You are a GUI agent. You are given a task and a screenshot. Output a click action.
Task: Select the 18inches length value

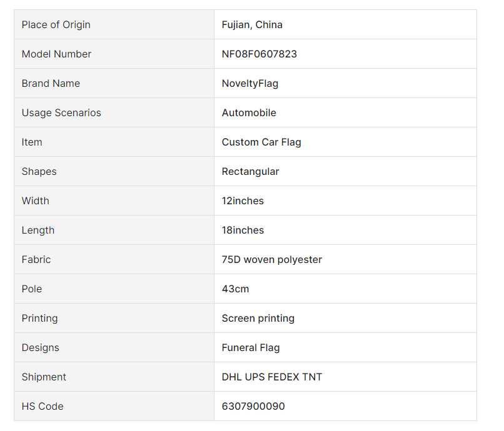243,230
